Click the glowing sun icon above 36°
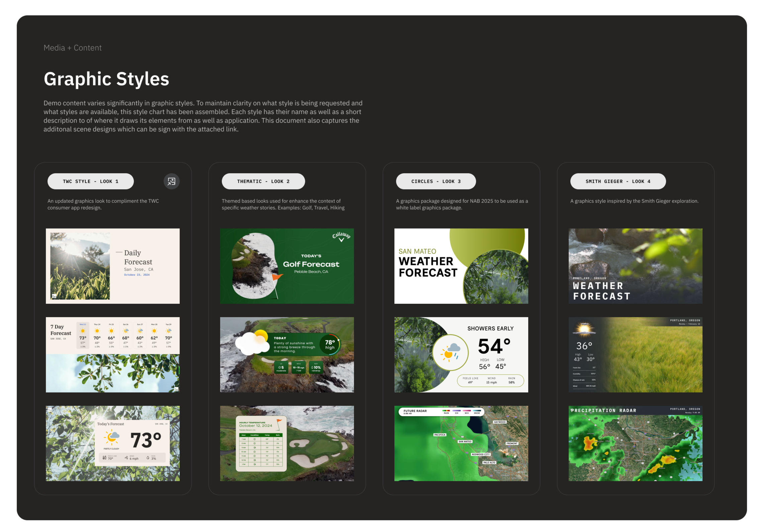 584,329
